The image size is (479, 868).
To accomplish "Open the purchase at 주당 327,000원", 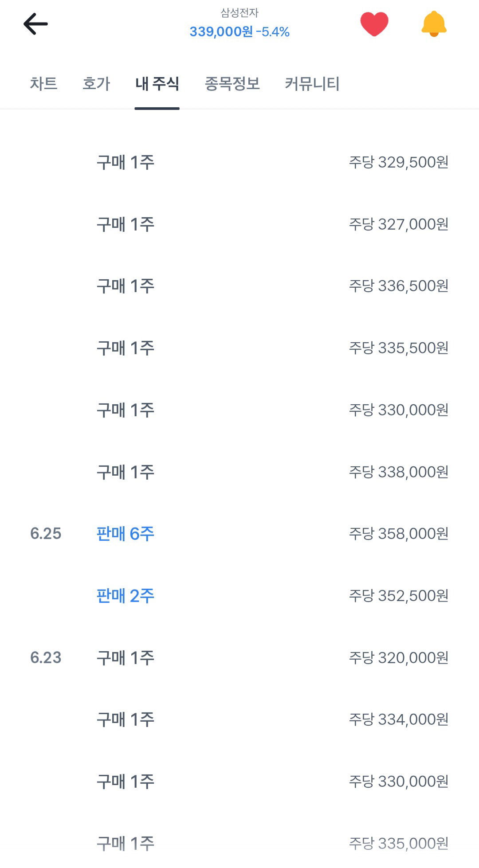I will 239,224.
